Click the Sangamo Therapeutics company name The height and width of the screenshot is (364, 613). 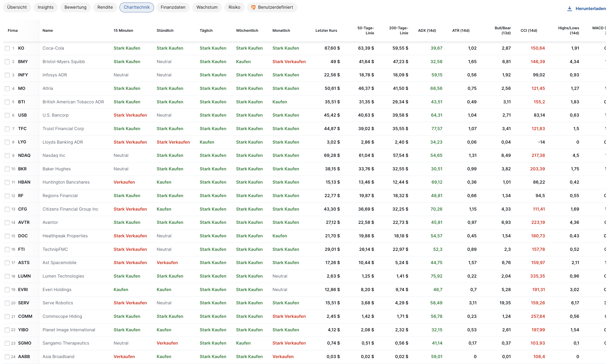coord(66,343)
